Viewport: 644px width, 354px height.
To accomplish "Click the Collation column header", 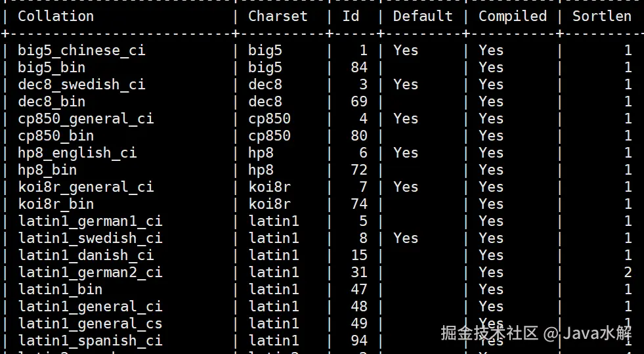I will pos(56,16).
